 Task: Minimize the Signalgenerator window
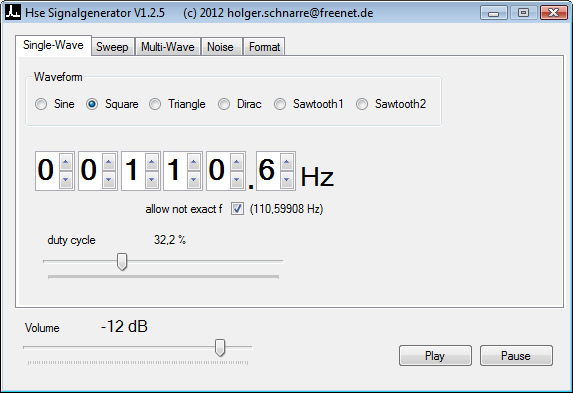point(493,13)
